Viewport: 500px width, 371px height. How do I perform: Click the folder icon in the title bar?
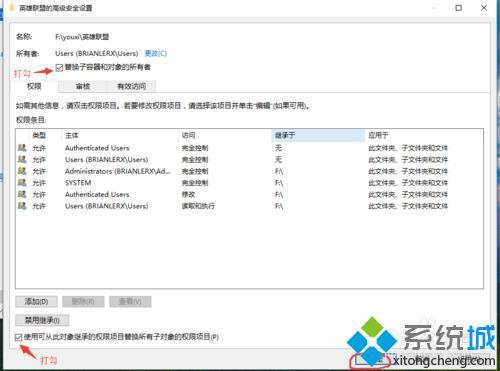pyautogui.click(x=12, y=7)
